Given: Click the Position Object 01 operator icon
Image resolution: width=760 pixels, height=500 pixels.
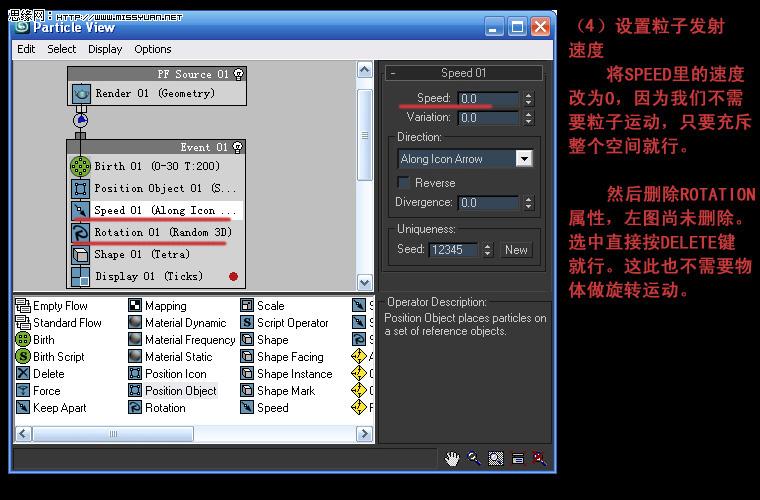Looking at the screenshot, I should tap(80, 188).
